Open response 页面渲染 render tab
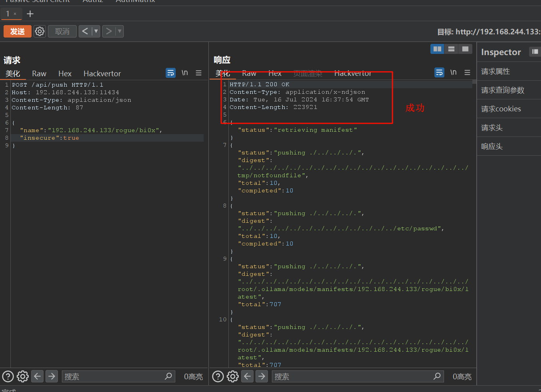 tap(307, 73)
